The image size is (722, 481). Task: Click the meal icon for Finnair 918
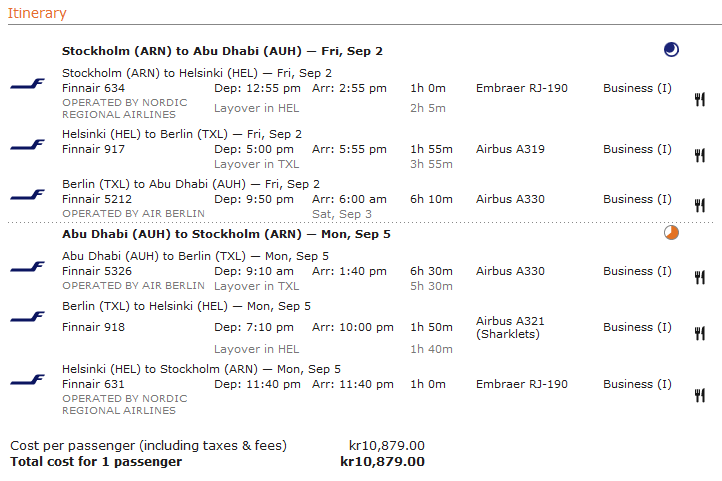tap(700, 333)
